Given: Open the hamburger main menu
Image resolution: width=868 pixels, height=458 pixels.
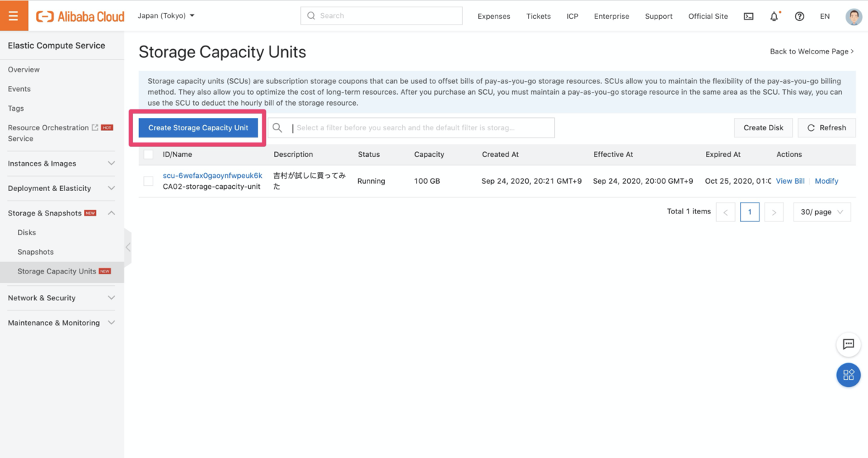Looking at the screenshot, I should click(x=14, y=15).
